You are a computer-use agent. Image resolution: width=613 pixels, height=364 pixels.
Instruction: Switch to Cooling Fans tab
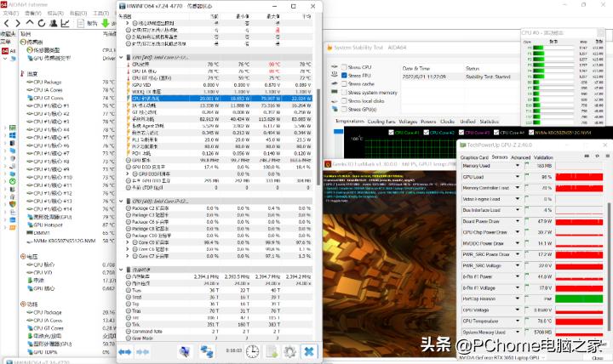[381, 122]
